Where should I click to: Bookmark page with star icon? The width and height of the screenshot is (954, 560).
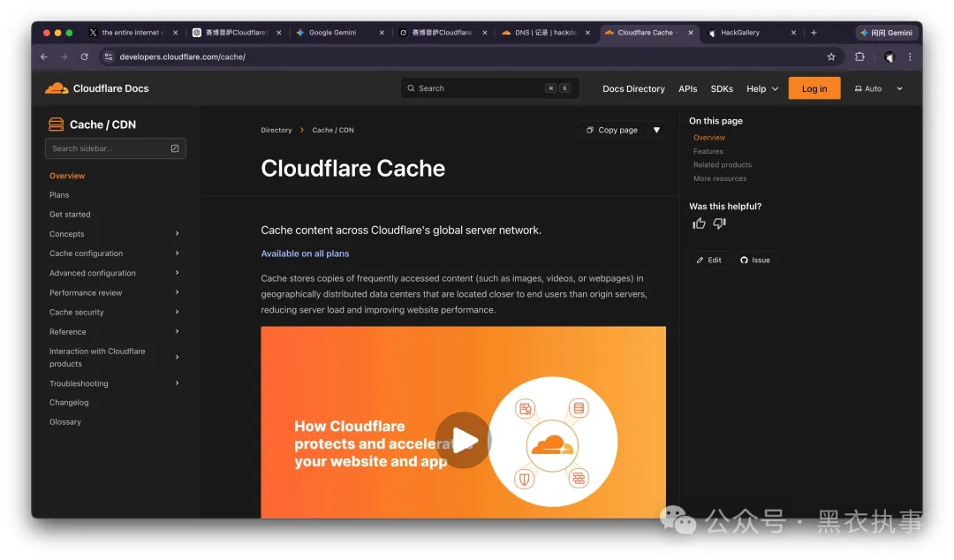pos(831,57)
